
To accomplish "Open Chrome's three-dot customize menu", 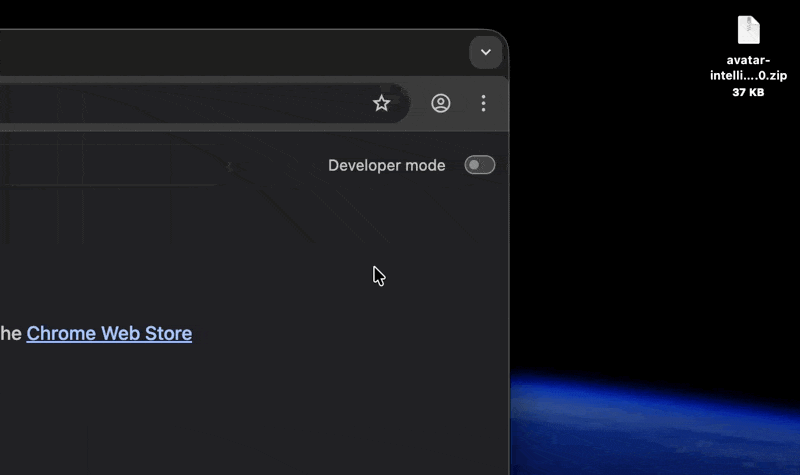I will (483, 104).
